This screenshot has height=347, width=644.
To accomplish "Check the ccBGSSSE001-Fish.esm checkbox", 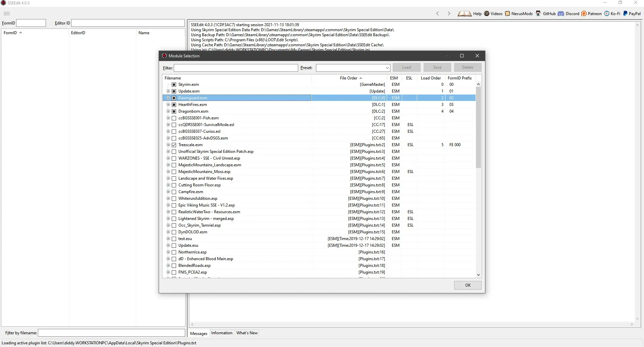I will tap(174, 118).
